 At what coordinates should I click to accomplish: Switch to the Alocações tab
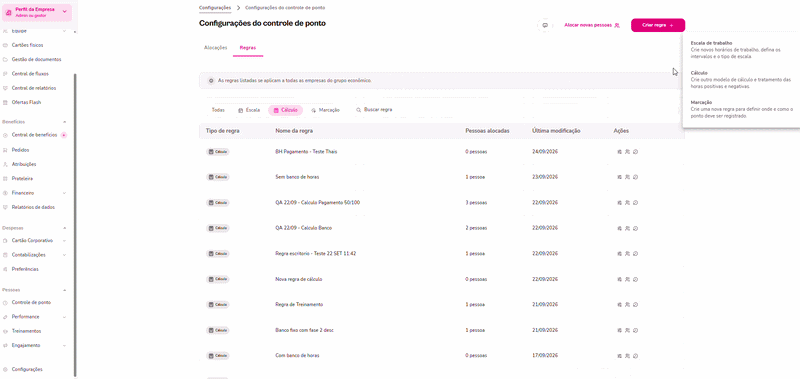point(215,47)
